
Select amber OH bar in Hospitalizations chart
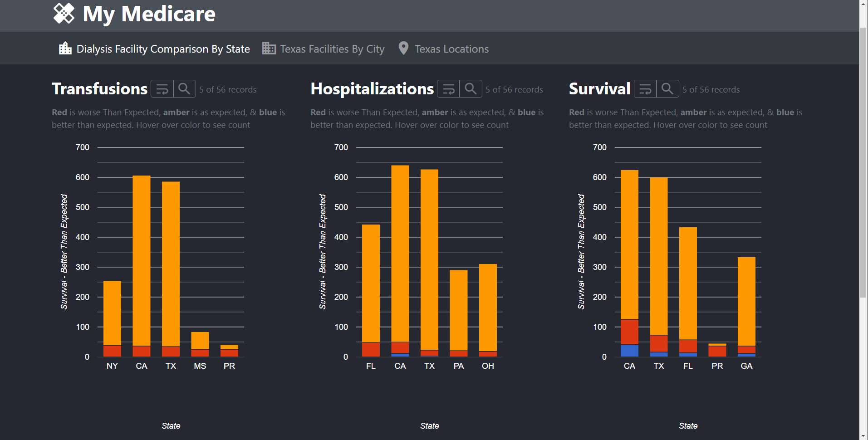coord(488,308)
